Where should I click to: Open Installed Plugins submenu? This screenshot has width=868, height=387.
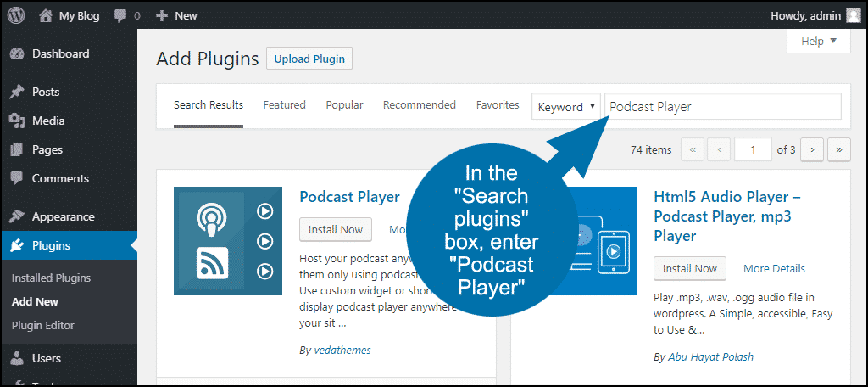[x=51, y=278]
